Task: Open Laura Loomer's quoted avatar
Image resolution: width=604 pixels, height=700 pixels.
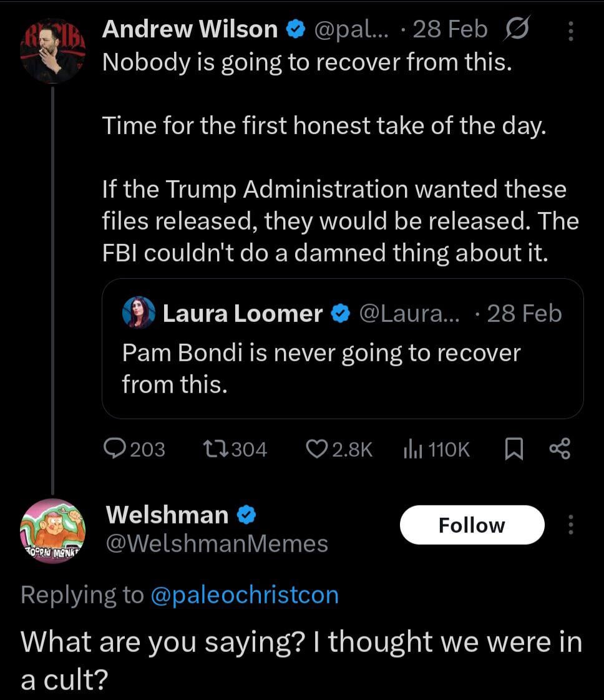Action: click(x=139, y=313)
